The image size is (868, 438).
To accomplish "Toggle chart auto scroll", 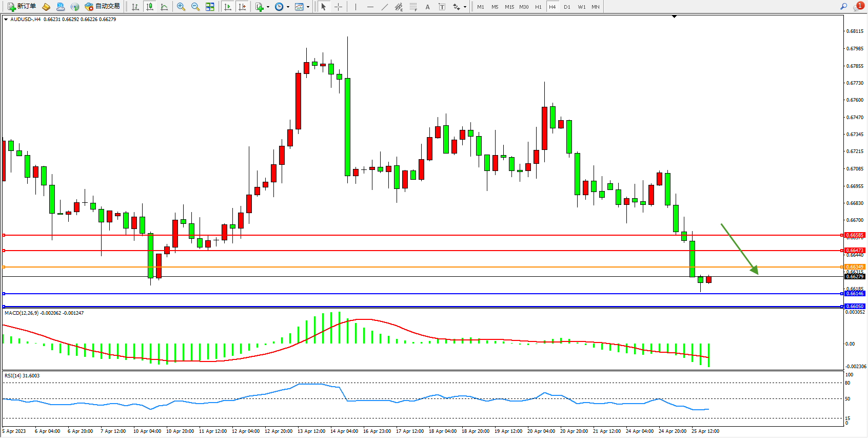I will point(228,7).
